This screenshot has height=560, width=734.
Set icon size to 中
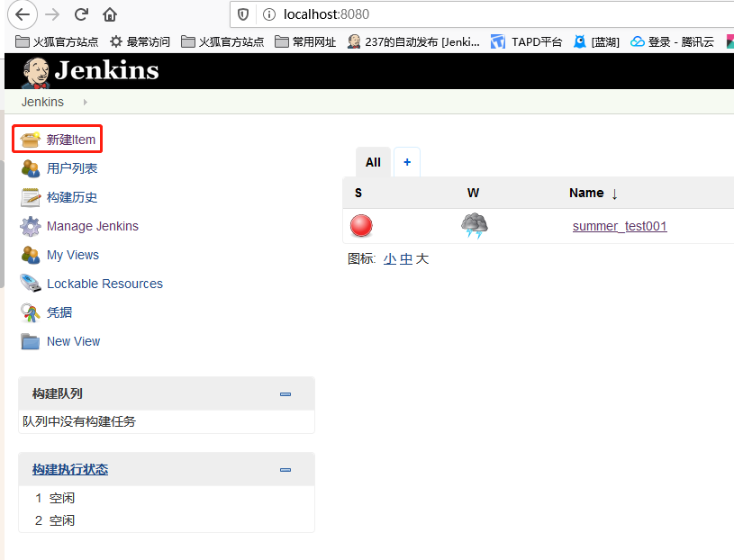[406, 259]
